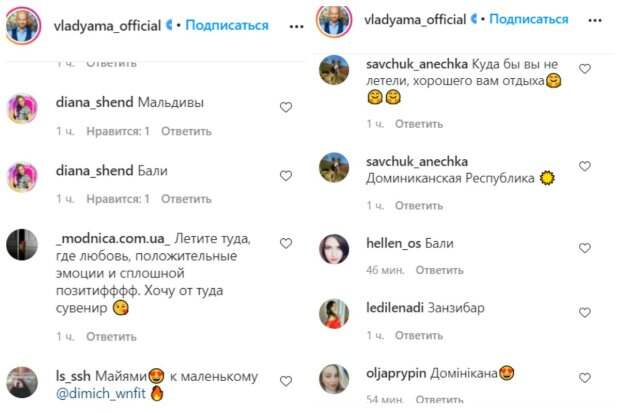Open three-dots menu in left post header
620x413 pixels.
(296, 27)
